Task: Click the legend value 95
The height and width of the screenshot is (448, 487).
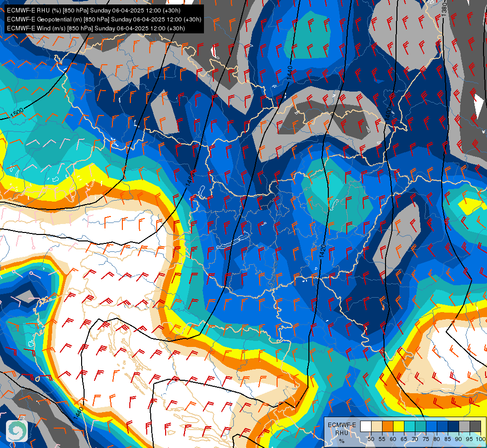Action: click(x=470, y=439)
